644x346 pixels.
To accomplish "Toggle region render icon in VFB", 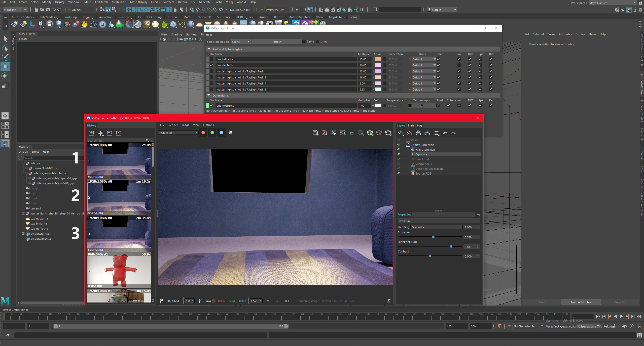I will (x=351, y=133).
